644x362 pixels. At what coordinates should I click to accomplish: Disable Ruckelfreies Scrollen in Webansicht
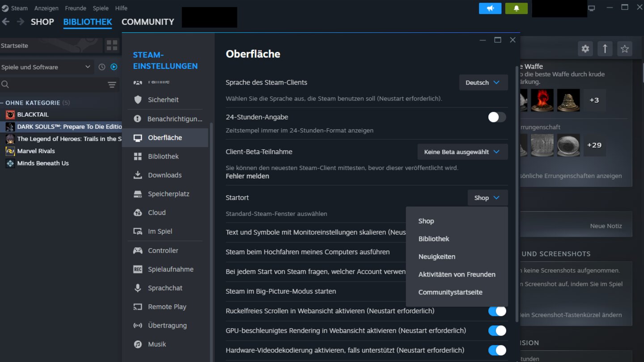[497, 311]
